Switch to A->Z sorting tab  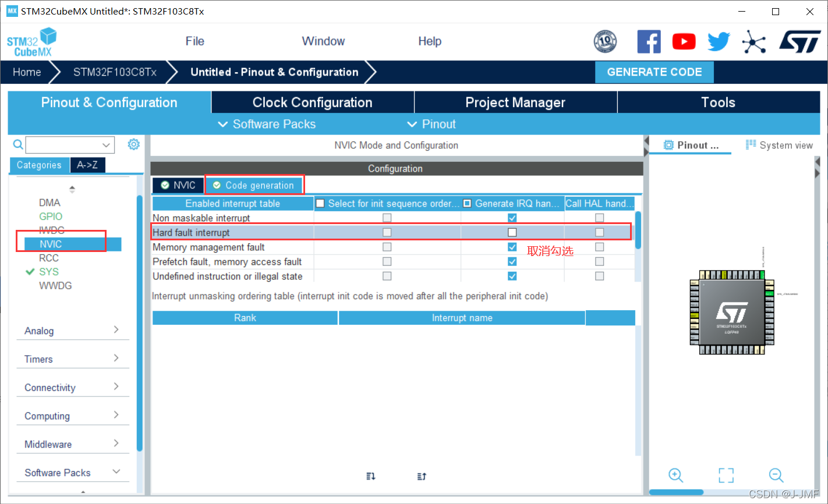[x=87, y=165]
